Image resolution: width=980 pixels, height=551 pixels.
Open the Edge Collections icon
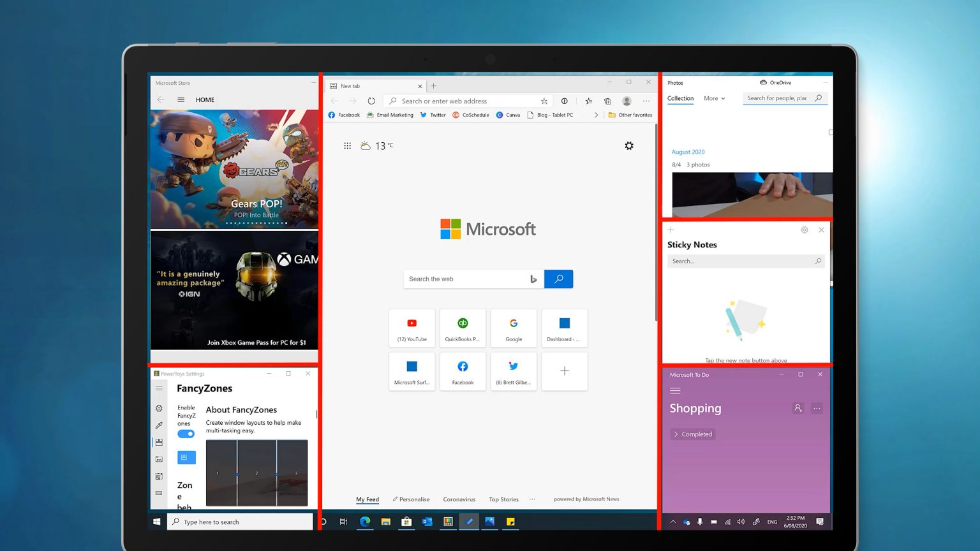[607, 101]
